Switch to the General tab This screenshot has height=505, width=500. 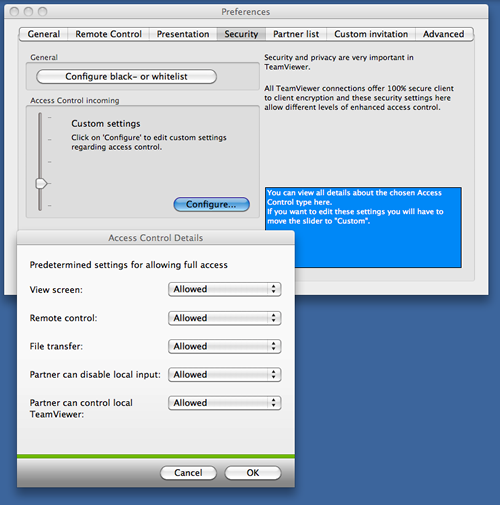(44, 34)
